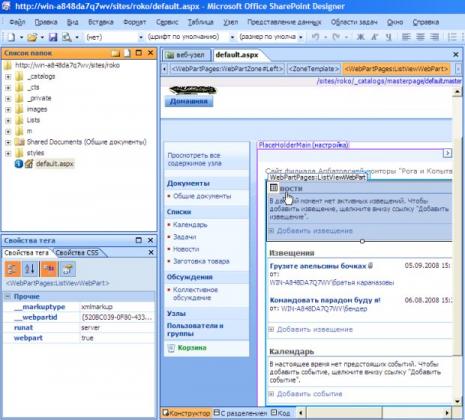Click masterpage path link default.master
This screenshot has height=420, width=465.
[x=389, y=81]
